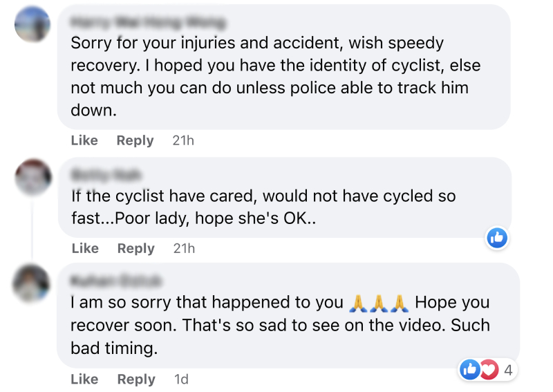Image resolution: width=553 pixels, height=392 pixels.
Task: Like the 'Sorry for your injuries' comment
Action: click(x=84, y=140)
